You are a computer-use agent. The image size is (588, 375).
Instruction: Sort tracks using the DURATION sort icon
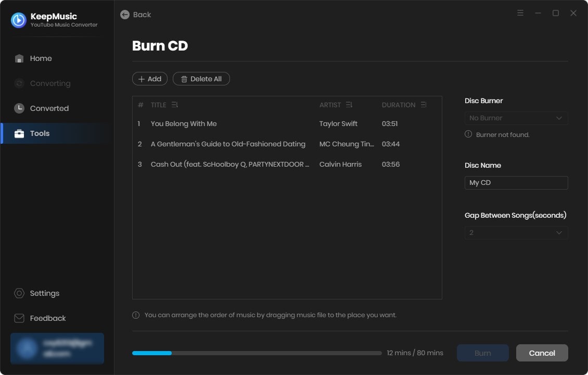(424, 105)
